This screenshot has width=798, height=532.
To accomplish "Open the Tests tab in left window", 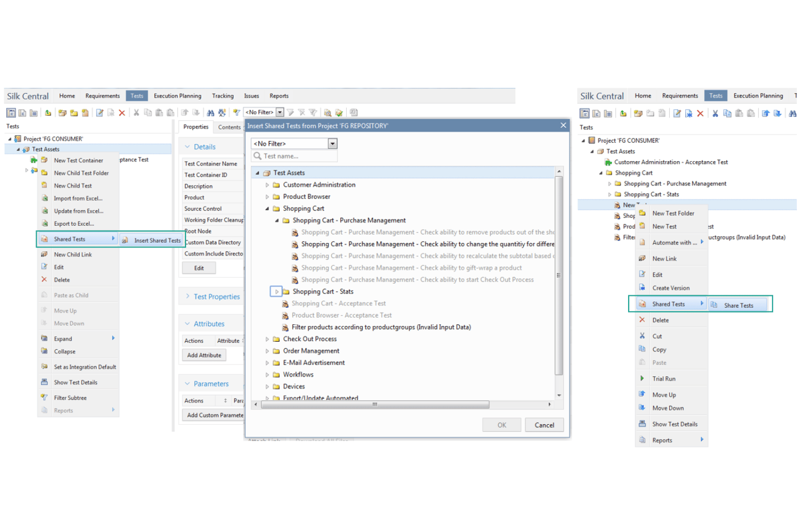I will pyautogui.click(x=137, y=96).
